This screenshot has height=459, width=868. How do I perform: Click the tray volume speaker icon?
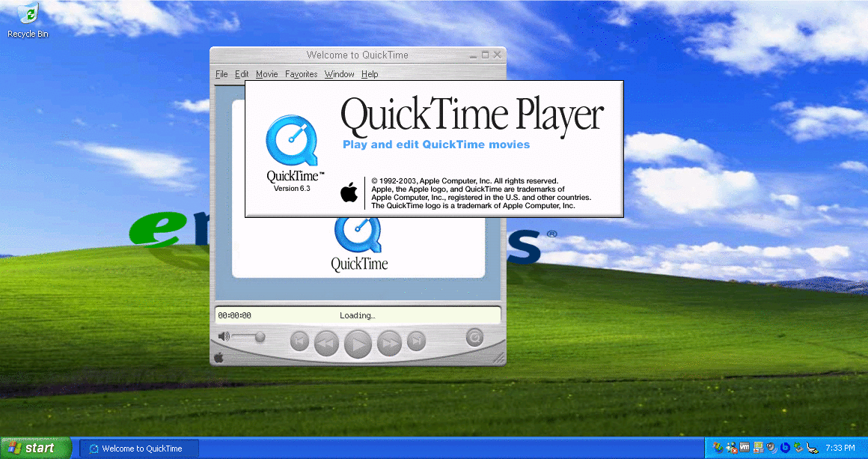pyautogui.click(x=771, y=448)
